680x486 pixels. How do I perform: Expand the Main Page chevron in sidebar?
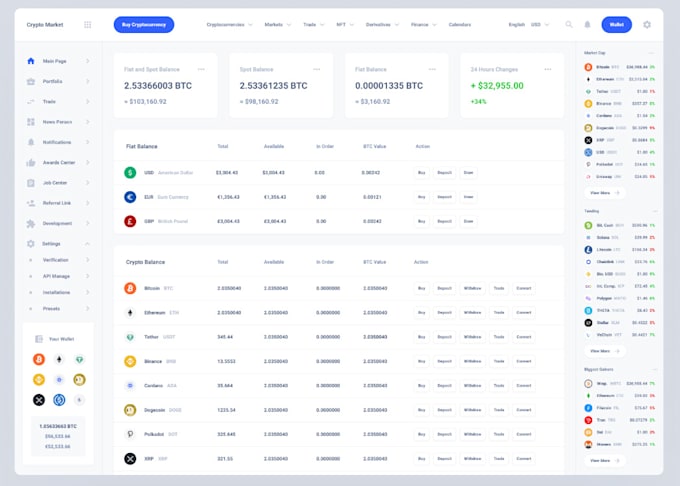point(87,61)
